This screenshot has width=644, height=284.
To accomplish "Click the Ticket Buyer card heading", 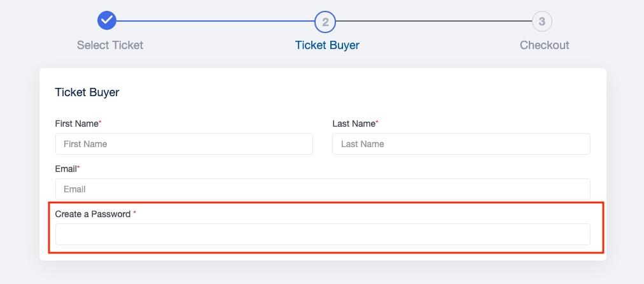I will click(x=87, y=92).
